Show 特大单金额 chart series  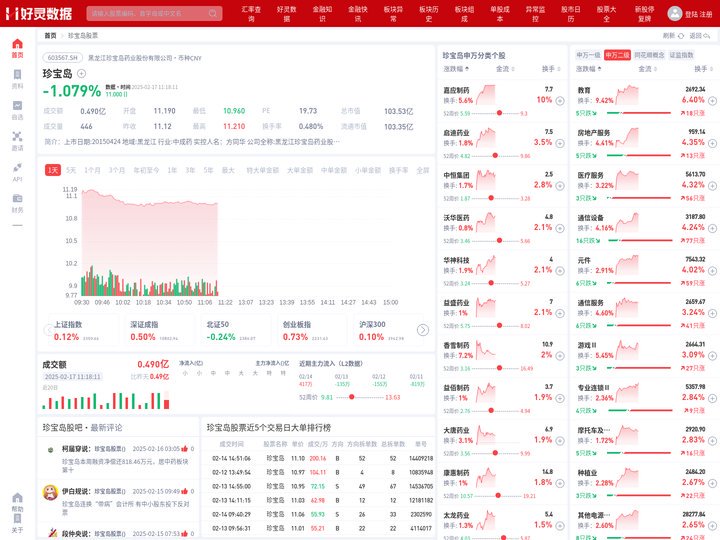tap(263, 170)
